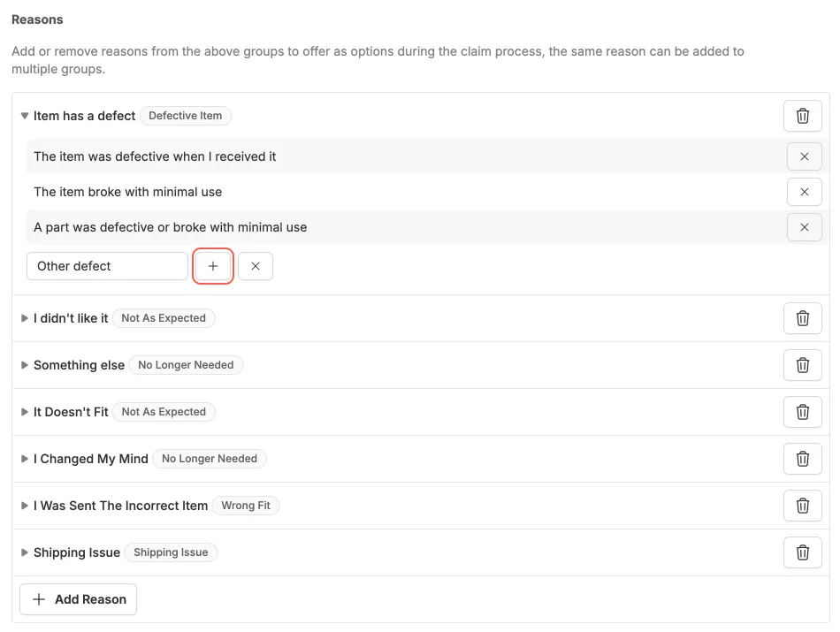Delete the 'I didn't like it' reason group
840x632 pixels.
802,318
